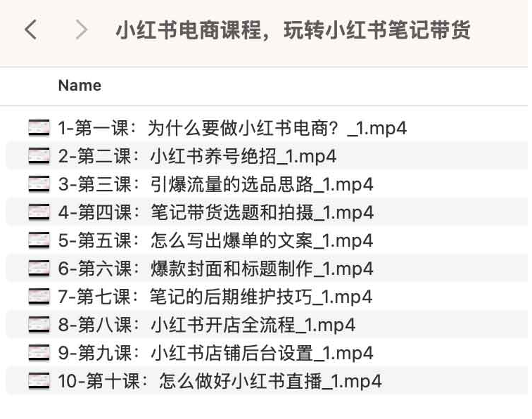
Task: Click video icon of lesson 1 file
Action: (39, 128)
